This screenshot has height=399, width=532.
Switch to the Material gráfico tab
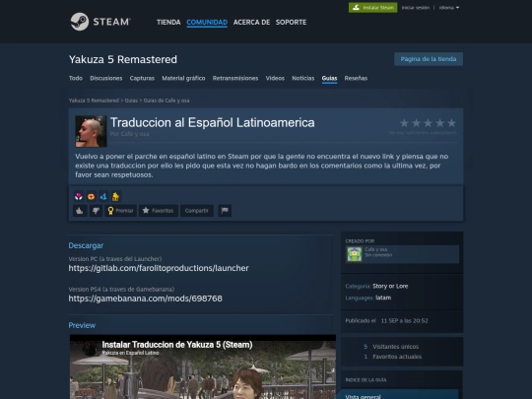[183, 79]
